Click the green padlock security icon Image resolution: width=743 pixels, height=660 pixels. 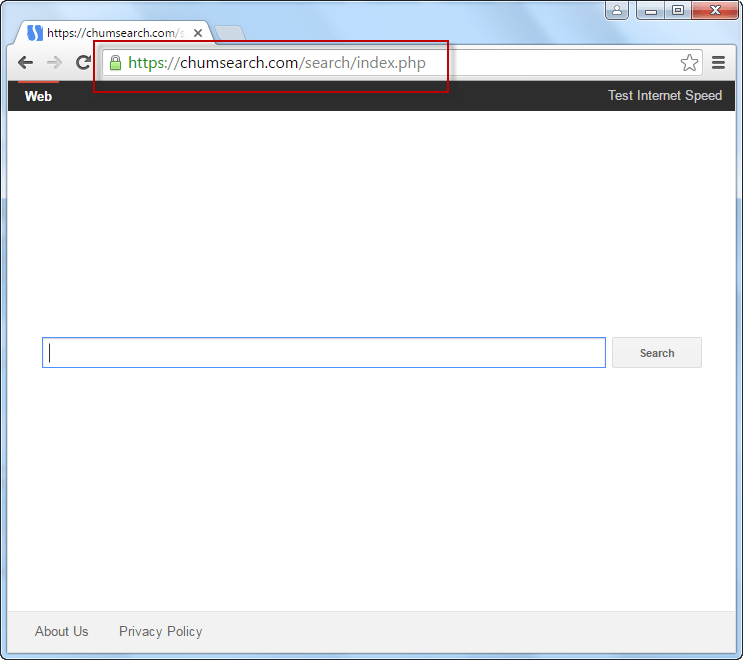(115, 63)
